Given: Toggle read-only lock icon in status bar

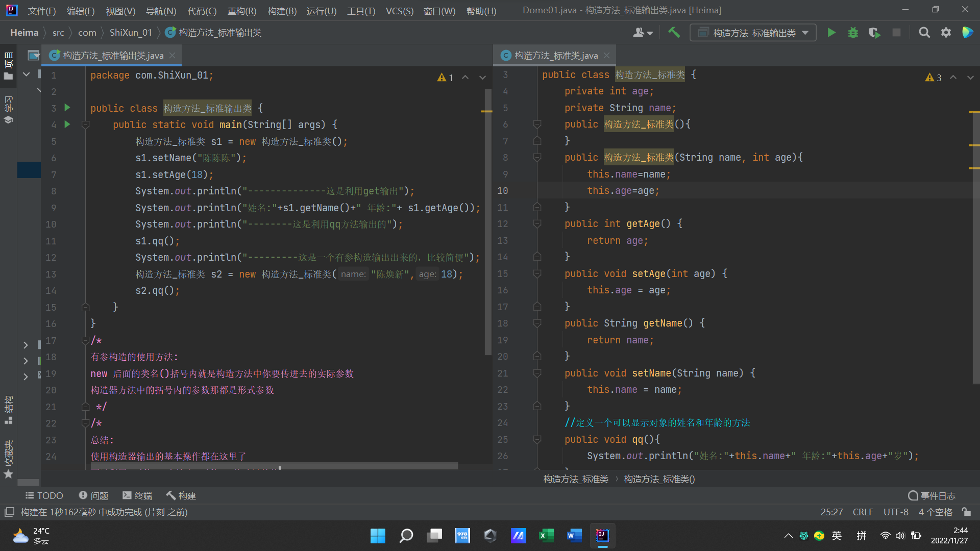Looking at the screenshot, I should pos(966,512).
